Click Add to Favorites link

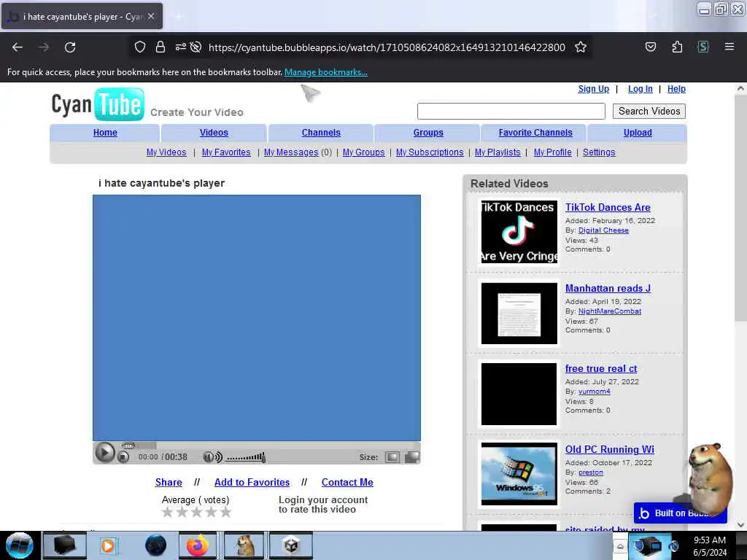click(x=252, y=483)
